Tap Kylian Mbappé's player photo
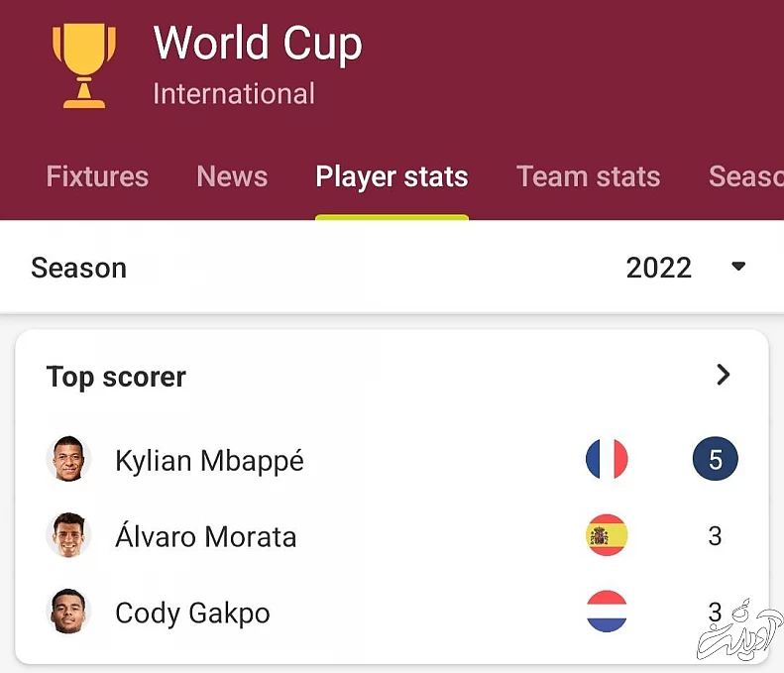Image resolution: width=784 pixels, height=673 pixels. pyautogui.click(x=69, y=460)
